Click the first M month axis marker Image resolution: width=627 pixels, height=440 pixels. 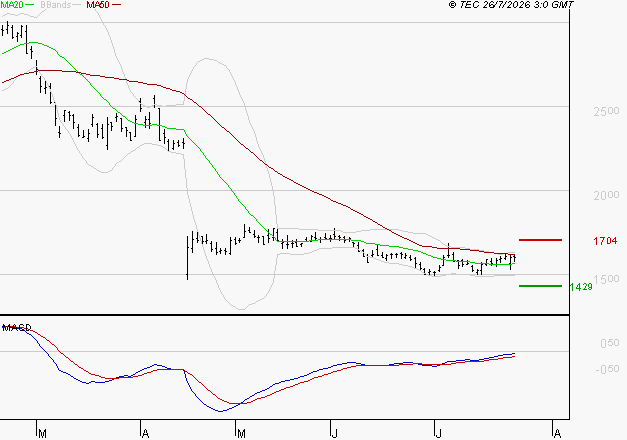[x=42, y=433]
